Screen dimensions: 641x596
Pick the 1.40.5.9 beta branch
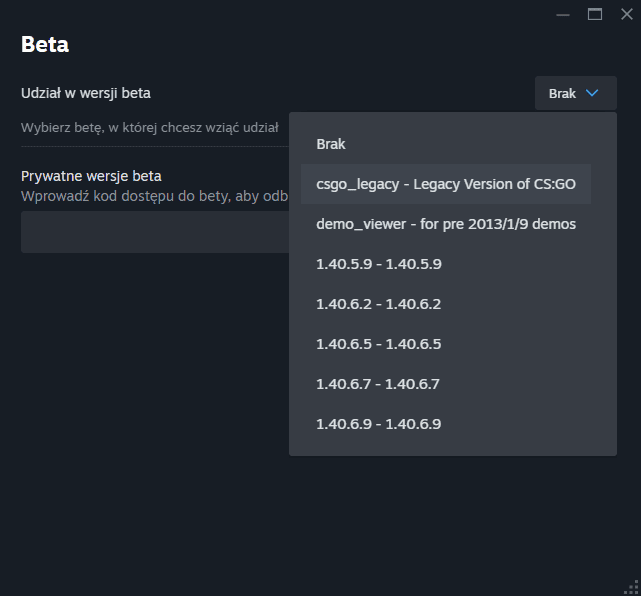pyautogui.click(x=446, y=264)
